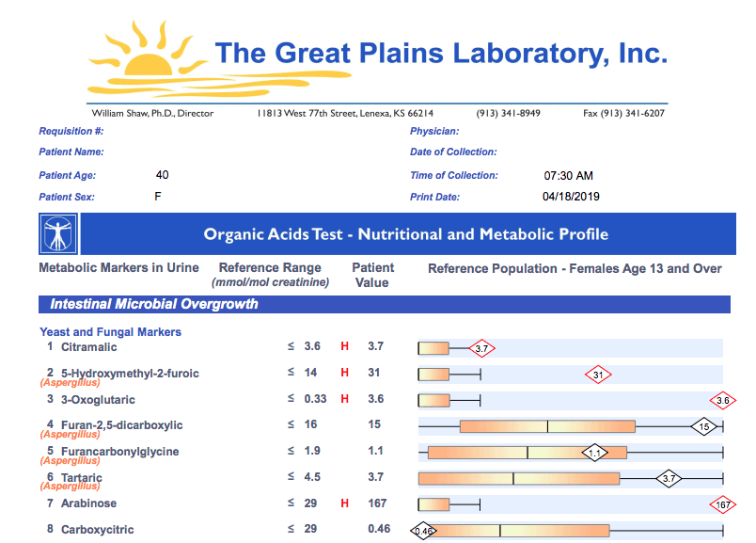This screenshot has width=756, height=543.
Task: Select the Tartaric marker name
Action: (82, 477)
